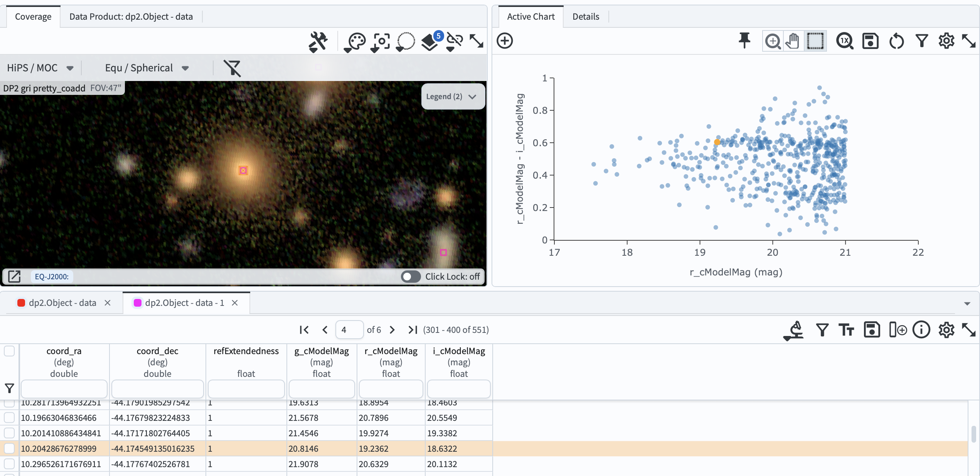The image size is (980, 476).
Task: Open the color palette stretch menu
Action: click(354, 41)
